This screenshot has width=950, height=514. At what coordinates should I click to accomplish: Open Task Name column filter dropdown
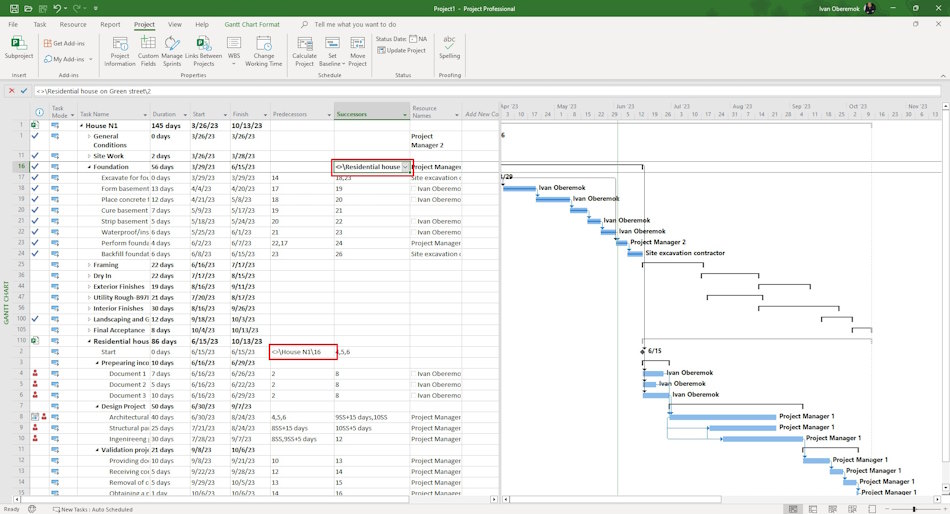coord(145,115)
